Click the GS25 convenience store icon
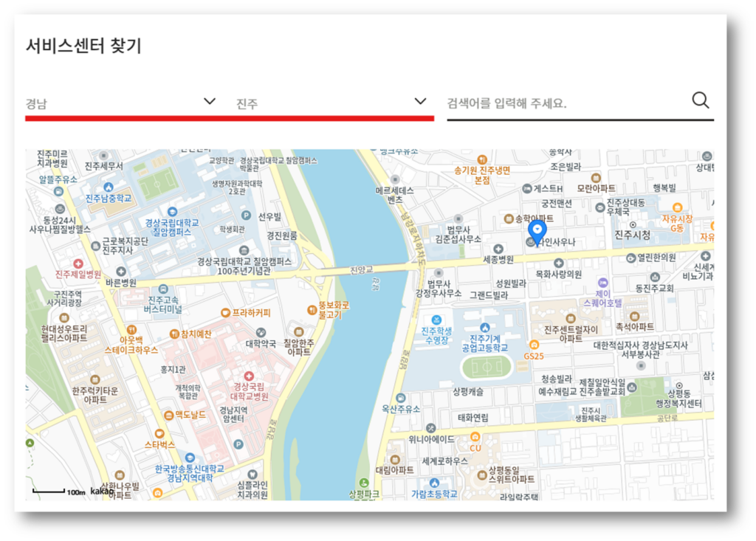This screenshot has height=541, width=756. (x=534, y=345)
